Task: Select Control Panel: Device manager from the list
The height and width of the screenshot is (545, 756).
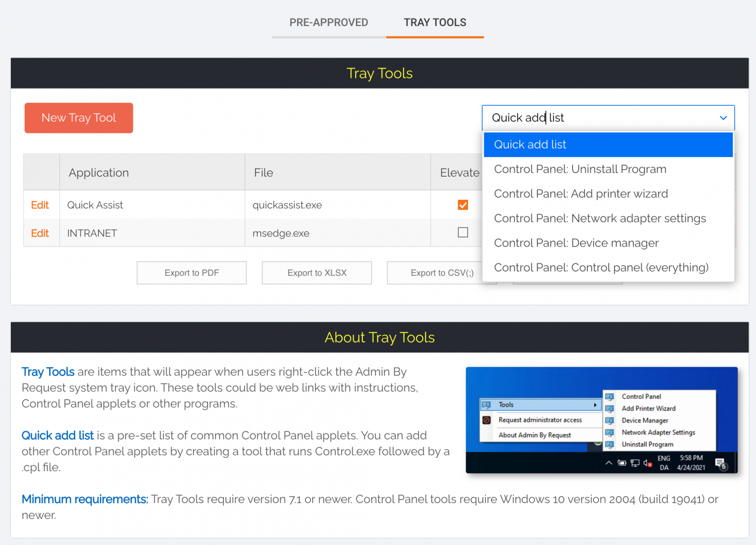Action: pyautogui.click(x=576, y=243)
